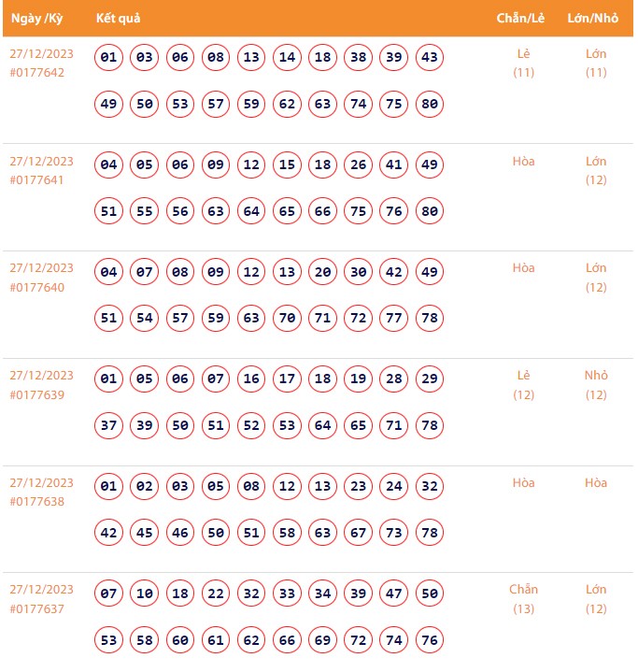Select ball 43 in draw #0177642
Viewport: 638px width, 672px height.
click(x=430, y=58)
